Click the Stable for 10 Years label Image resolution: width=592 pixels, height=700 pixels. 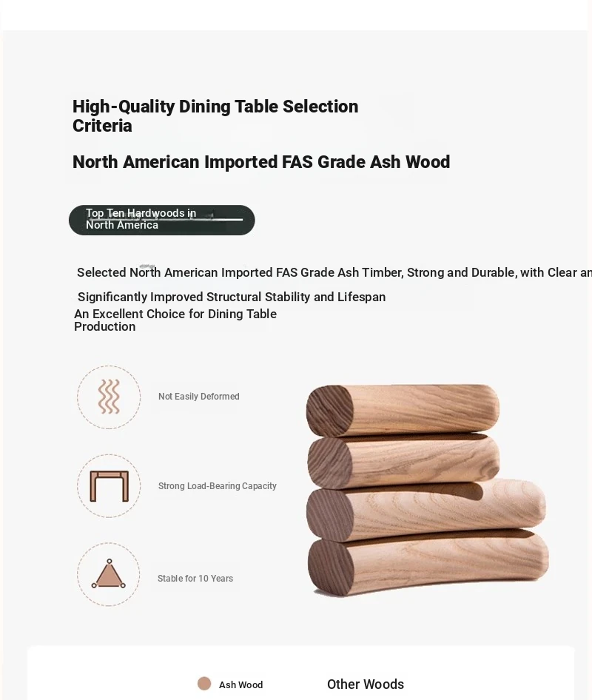tap(195, 579)
